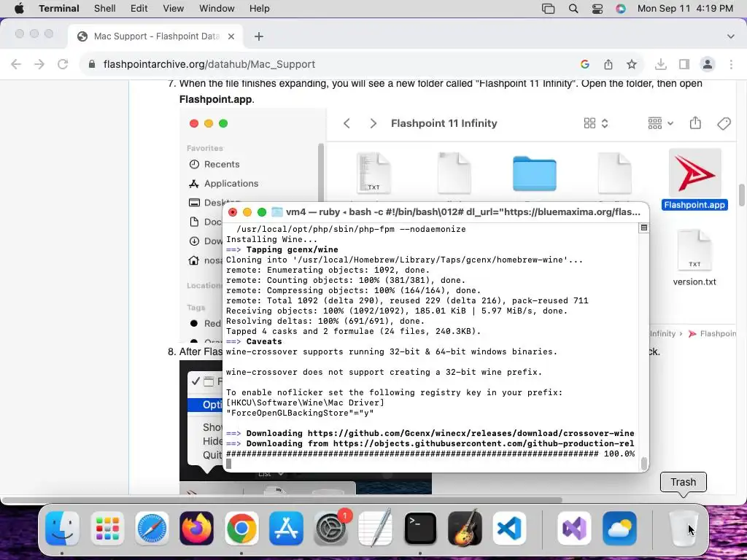Click Applications in Finder sidebar image

224,183
